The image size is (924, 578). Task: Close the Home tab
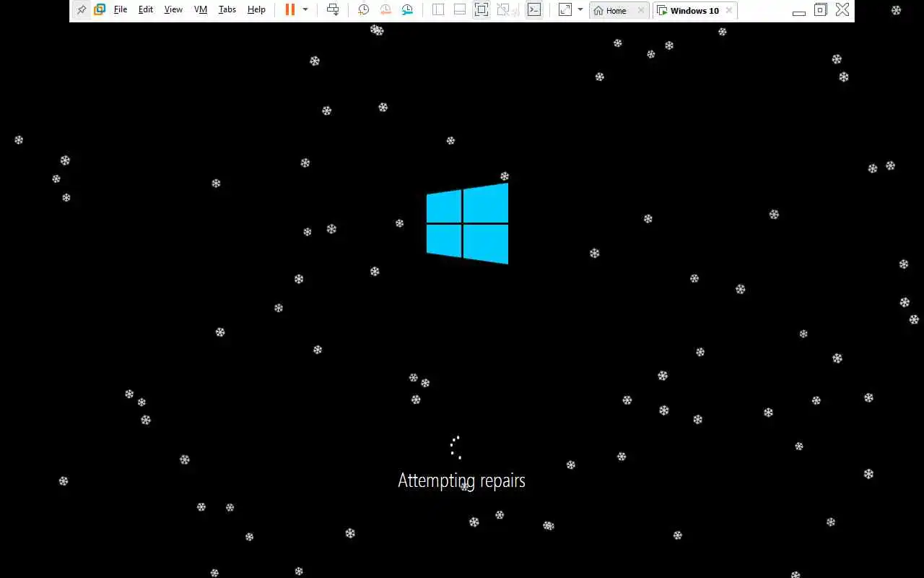point(641,11)
